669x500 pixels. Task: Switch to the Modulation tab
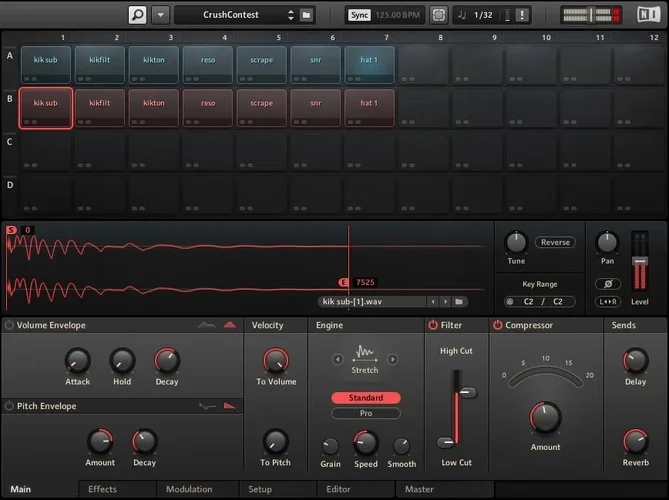tap(189, 489)
